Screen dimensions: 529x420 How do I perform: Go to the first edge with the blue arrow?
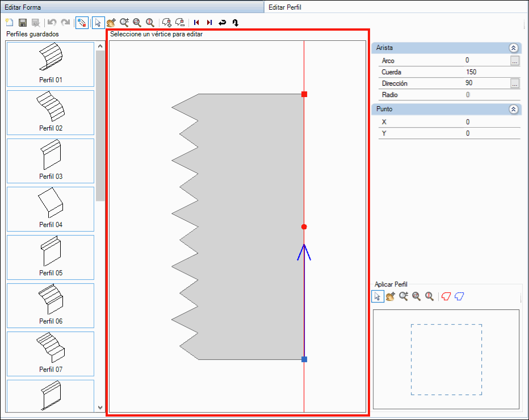[x=196, y=23]
